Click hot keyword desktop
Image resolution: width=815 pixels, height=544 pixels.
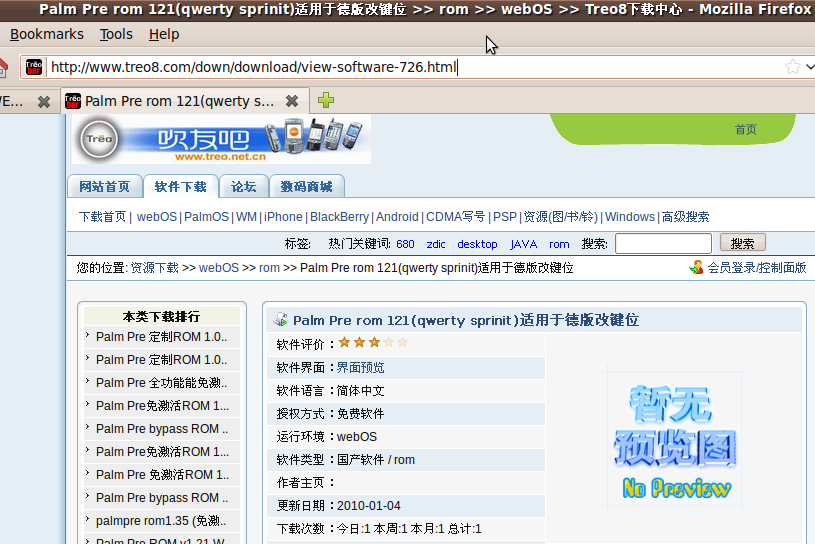(477, 244)
